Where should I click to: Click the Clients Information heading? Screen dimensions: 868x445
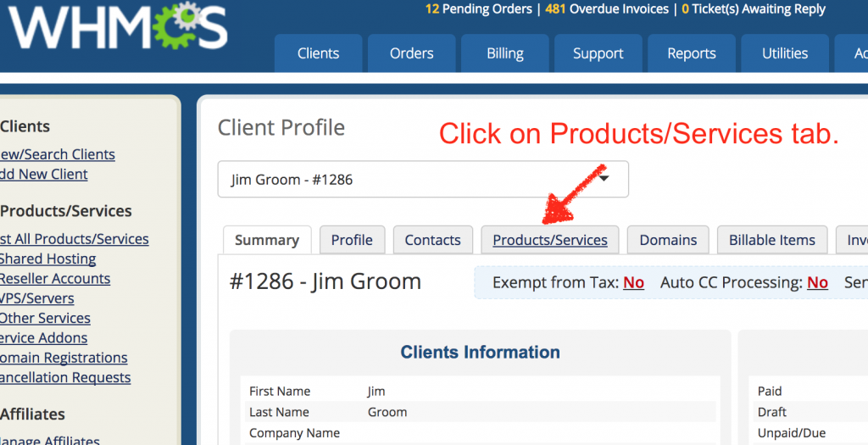(480, 352)
